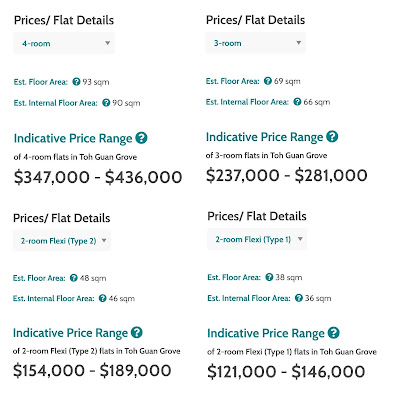The image size is (400, 400).
Task: Click Est. Floor Area label for 4-room flat
Action: (x=41, y=82)
